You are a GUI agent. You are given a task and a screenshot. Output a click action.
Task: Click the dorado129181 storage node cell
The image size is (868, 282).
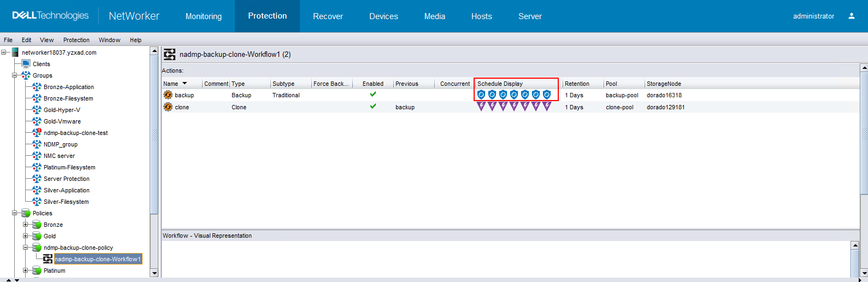pyautogui.click(x=665, y=107)
